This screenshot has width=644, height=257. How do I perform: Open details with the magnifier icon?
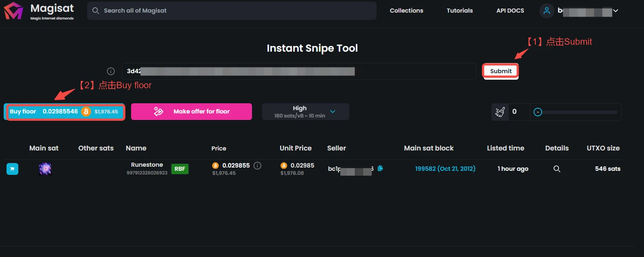[x=557, y=169]
